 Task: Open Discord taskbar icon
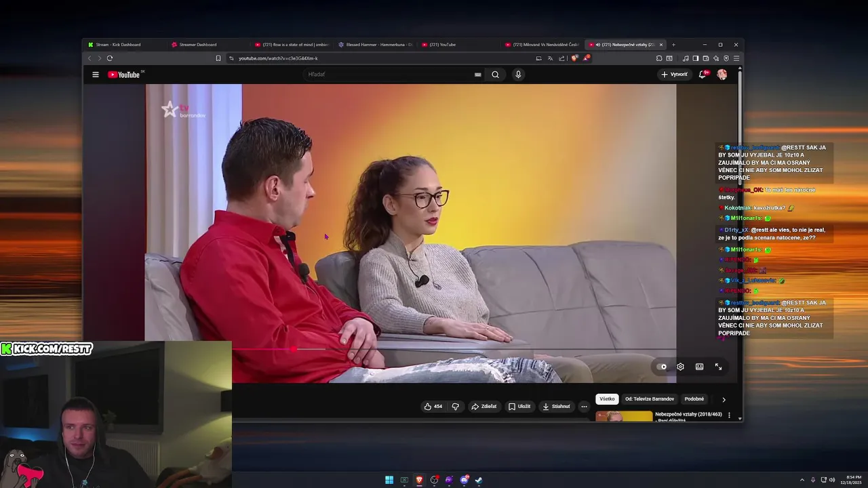[x=464, y=480]
